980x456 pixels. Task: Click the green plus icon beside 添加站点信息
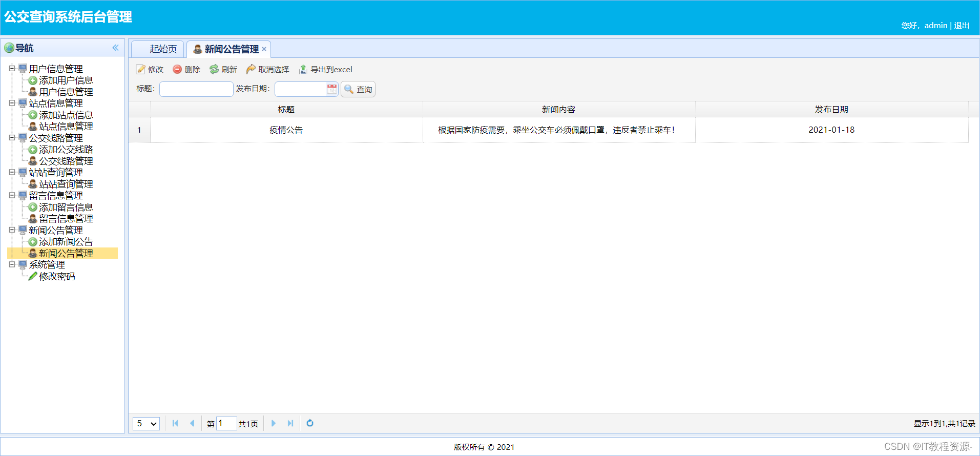point(33,115)
